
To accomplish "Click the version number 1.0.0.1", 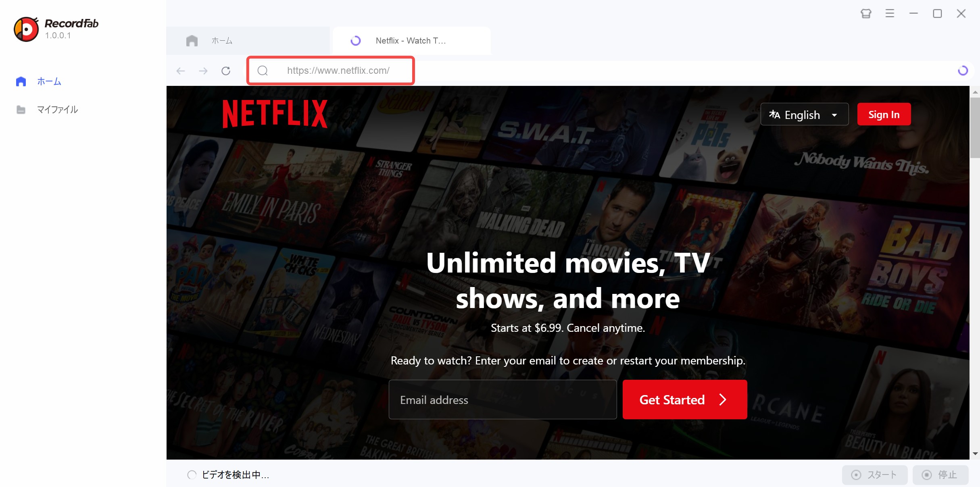I will pyautogui.click(x=58, y=35).
